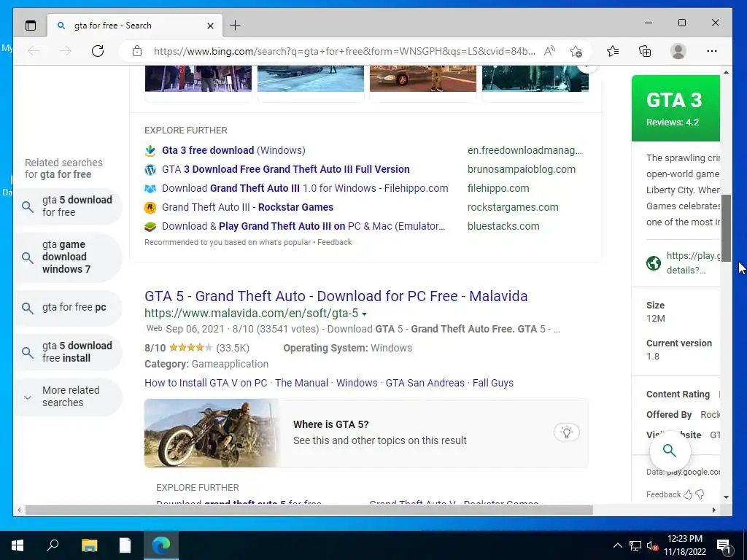Open 'Download & Play Grand Theft Auto III on PC & Mac' link
Image resolution: width=747 pixels, height=560 pixels.
click(x=303, y=227)
